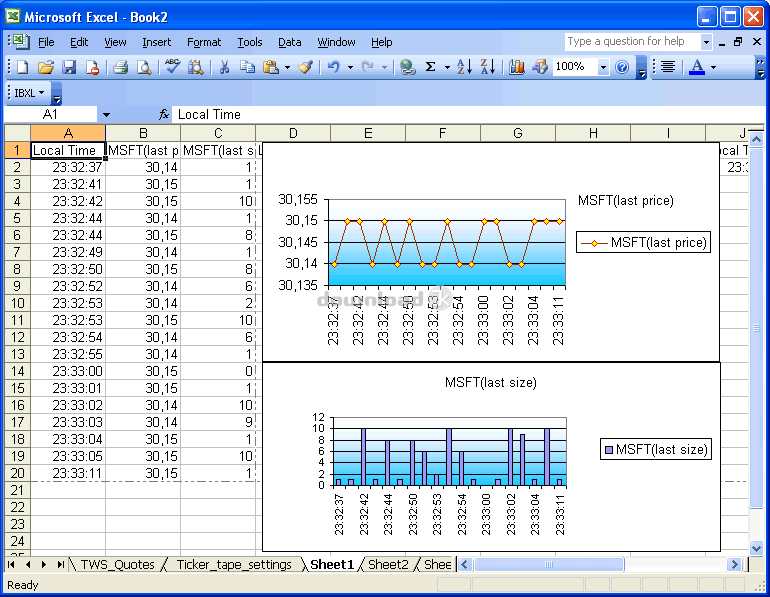Sort descending Z to A
This screenshot has width=770, height=597.
[488, 67]
